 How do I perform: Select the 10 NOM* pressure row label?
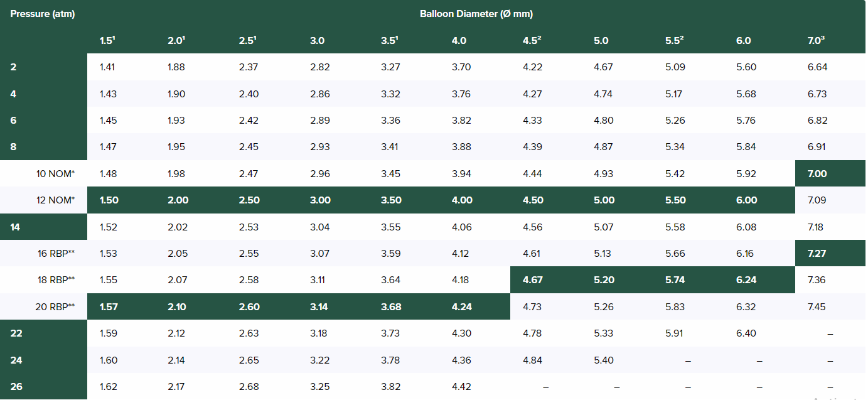click(x=56, y=174)
